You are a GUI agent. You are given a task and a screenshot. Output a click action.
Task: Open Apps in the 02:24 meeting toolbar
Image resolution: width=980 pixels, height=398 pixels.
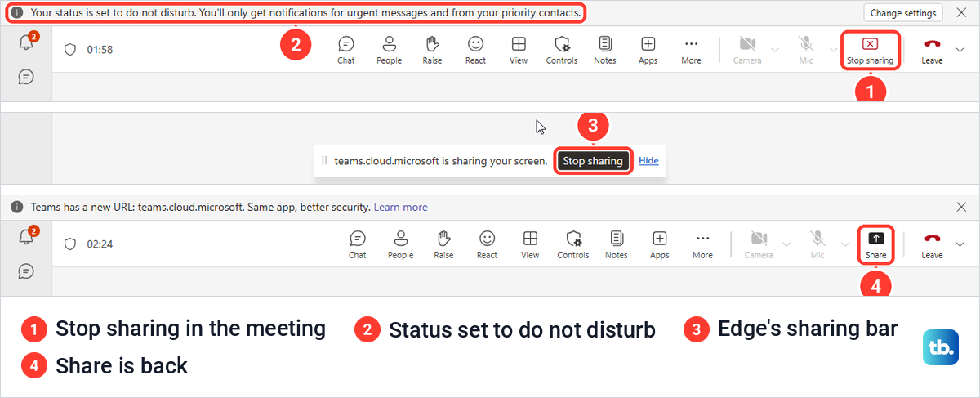pyautogui.click(x=660, y=244)
